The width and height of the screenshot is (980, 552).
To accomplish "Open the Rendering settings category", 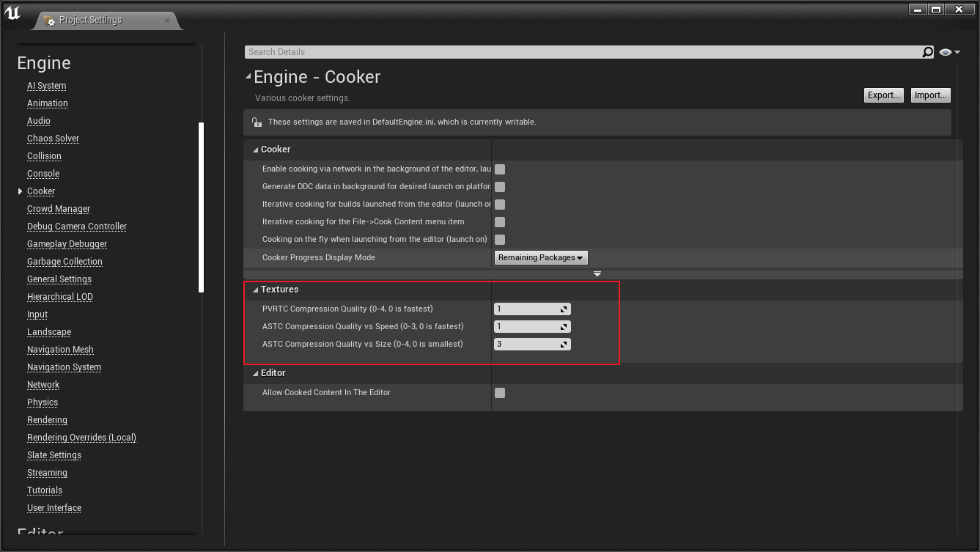I will pos(47,420).
